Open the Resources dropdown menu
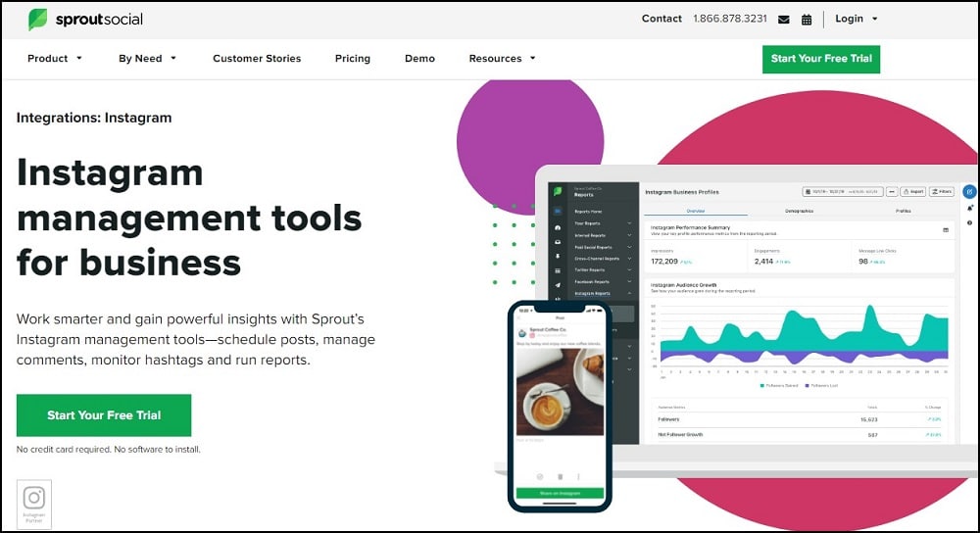Image resolution: width=980 pixels, height=533 pixels. [502, 58]
